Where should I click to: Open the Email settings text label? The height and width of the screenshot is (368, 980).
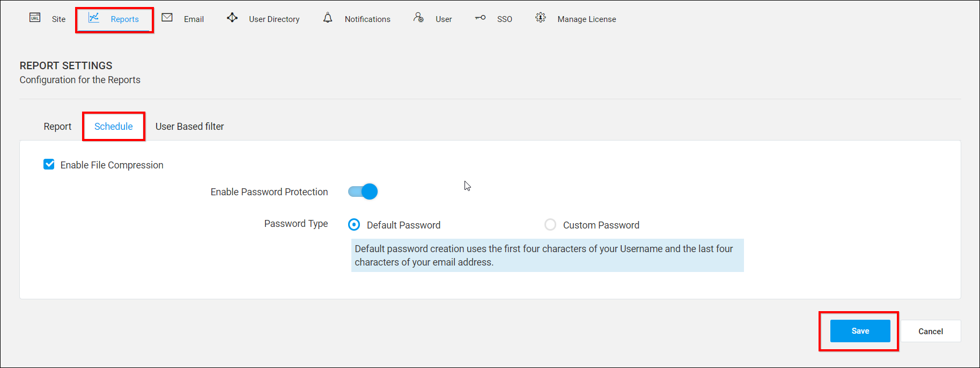click(194, 19)
